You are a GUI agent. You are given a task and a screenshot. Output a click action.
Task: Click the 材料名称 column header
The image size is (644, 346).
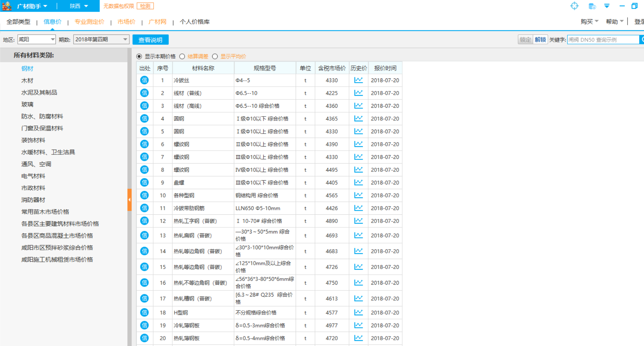203,68
